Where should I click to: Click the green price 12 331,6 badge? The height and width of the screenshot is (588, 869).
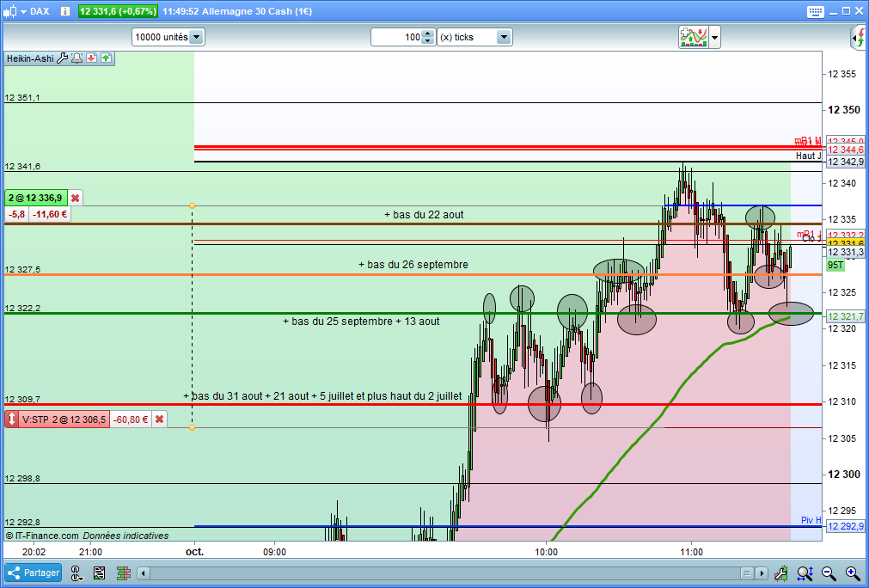118,11
